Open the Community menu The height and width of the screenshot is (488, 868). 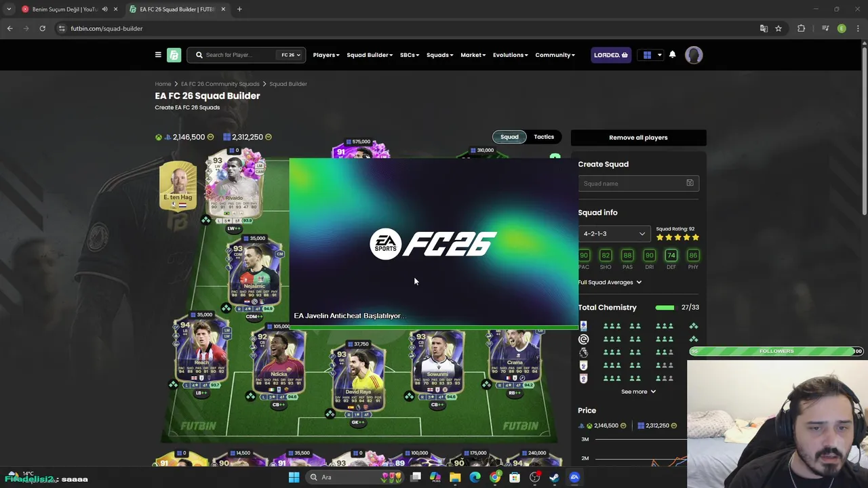point(555,55)
